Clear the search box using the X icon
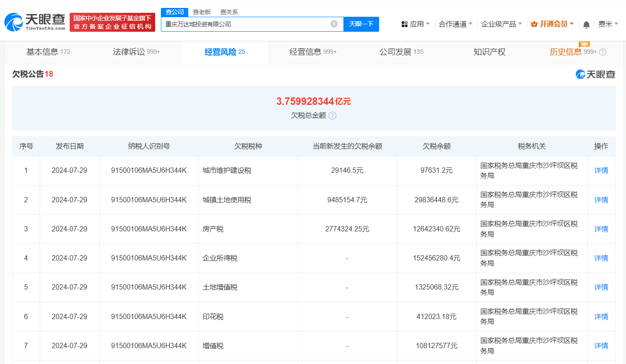 (334, 24)
